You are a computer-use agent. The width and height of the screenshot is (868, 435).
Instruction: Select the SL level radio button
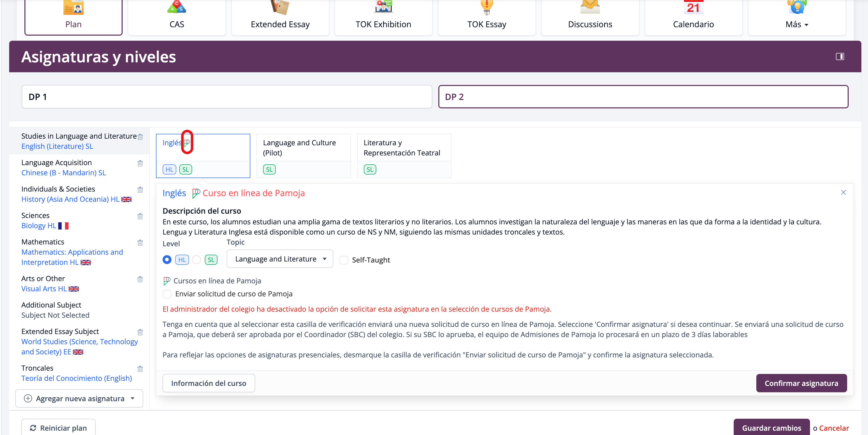click(x=196, y=260)
